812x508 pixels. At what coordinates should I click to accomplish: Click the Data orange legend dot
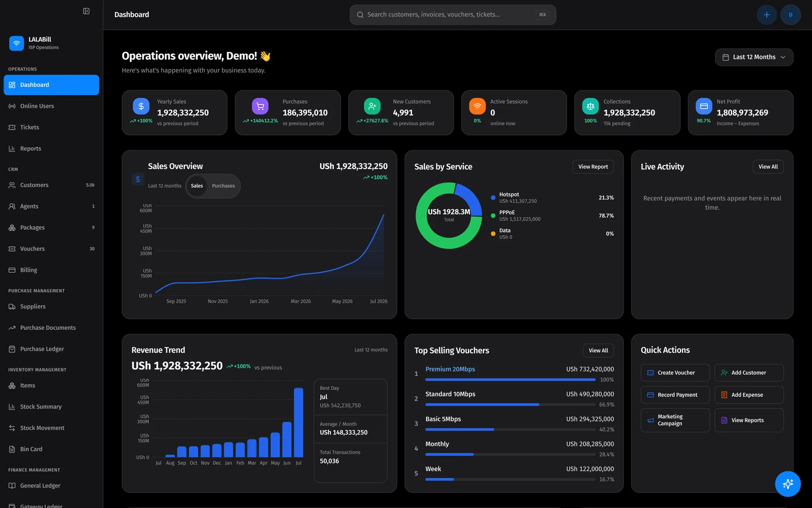(493, 234)
